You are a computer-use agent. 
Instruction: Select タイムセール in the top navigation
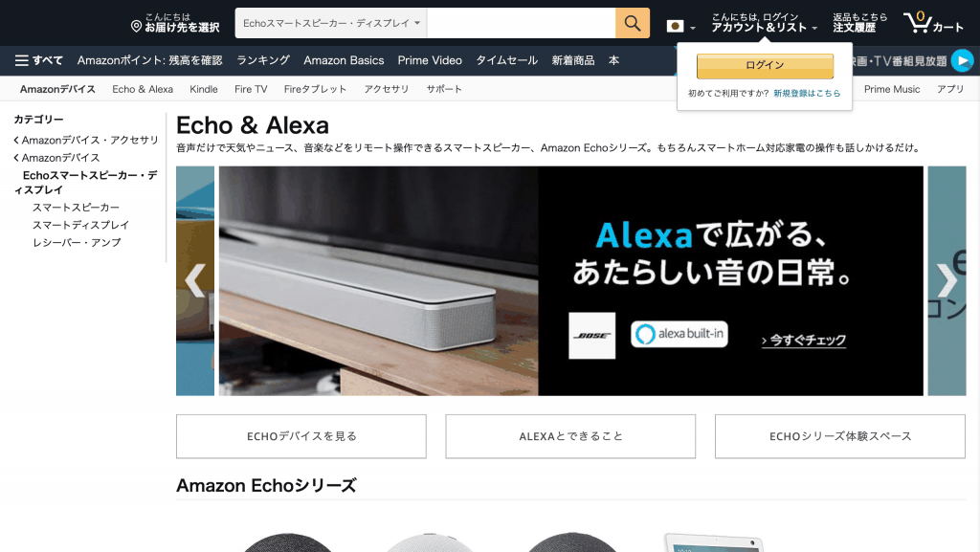coord(507,60)
